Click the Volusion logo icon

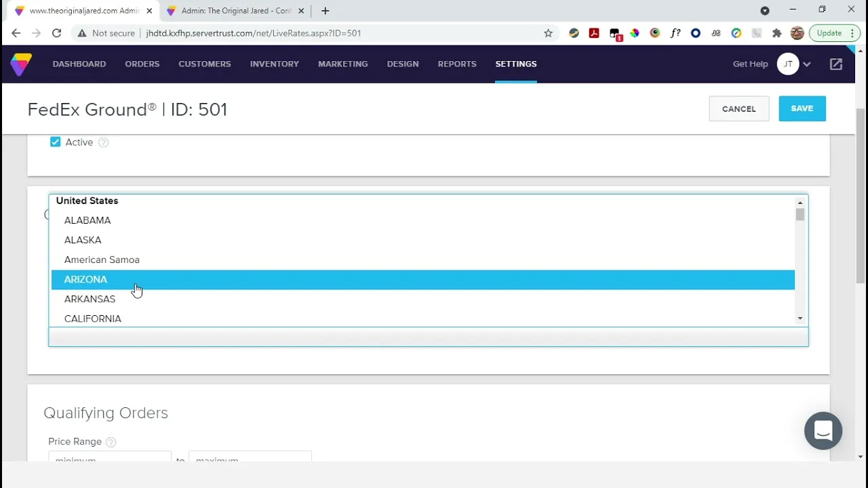point(21,64)
